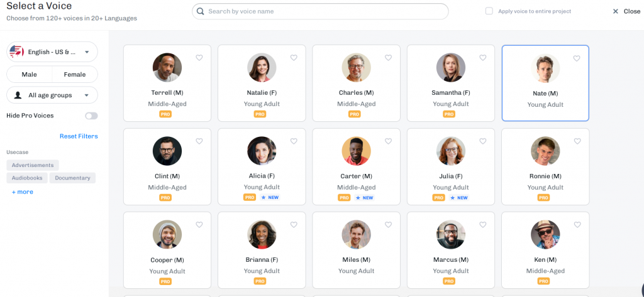The height and width of the screenshot is (297, 644).
Task: Favorite Terrell voice with heart icon
Action: click(199, 58)
